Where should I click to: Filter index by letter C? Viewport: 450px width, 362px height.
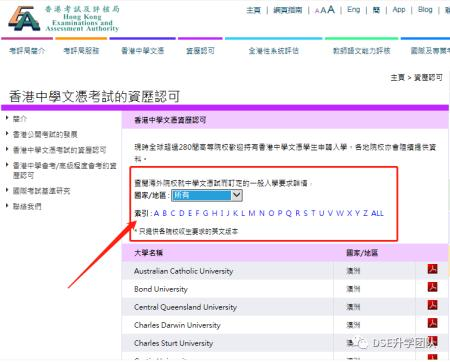tap(173, 213)
